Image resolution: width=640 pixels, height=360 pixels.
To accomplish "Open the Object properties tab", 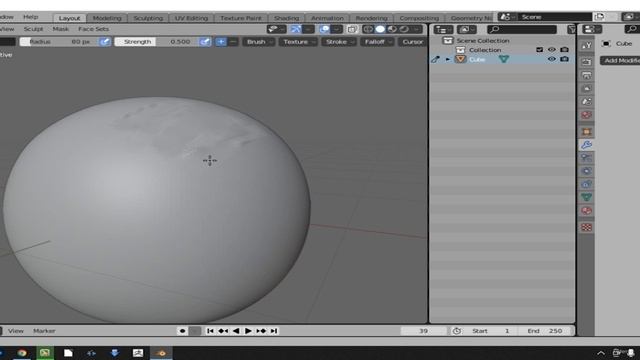I will point(587,131).
